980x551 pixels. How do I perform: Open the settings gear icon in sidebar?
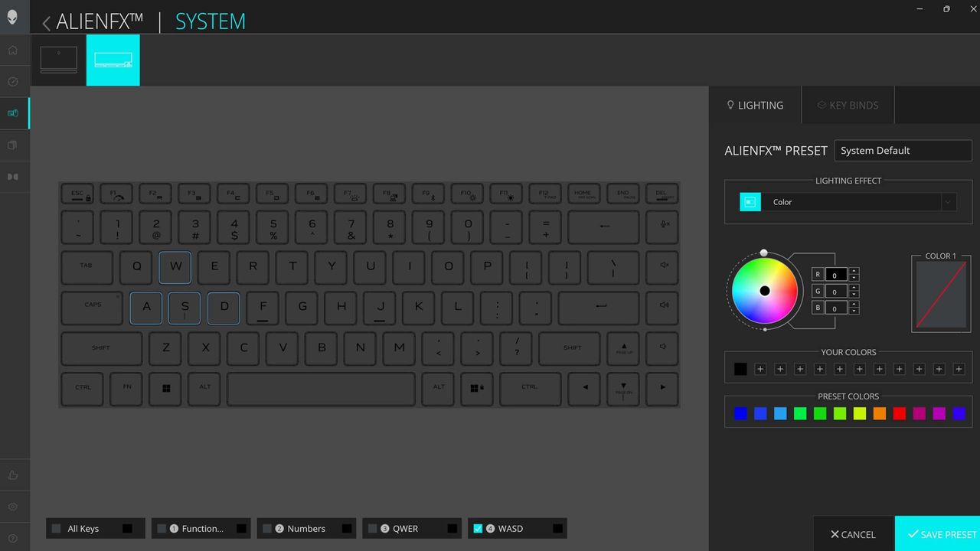[13, 507]
